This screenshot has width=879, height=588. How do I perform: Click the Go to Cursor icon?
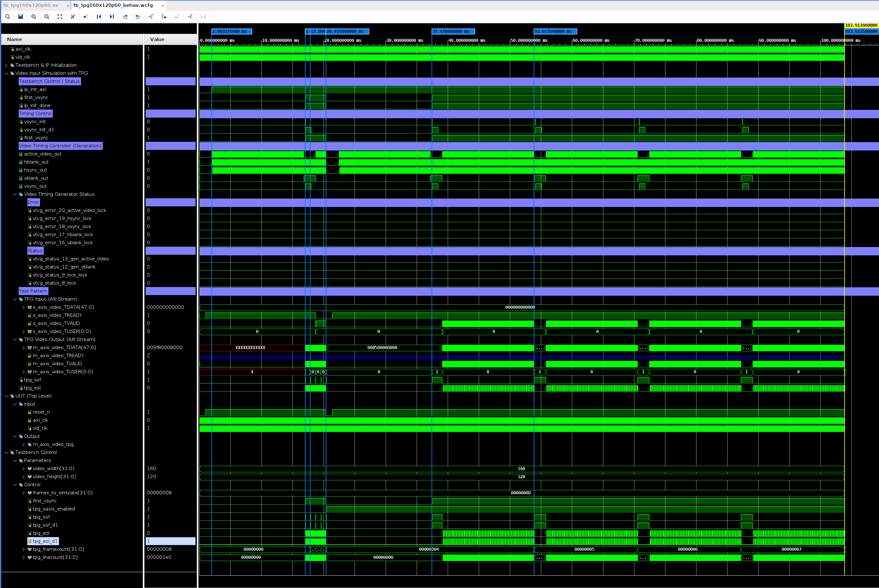(86, 16)
